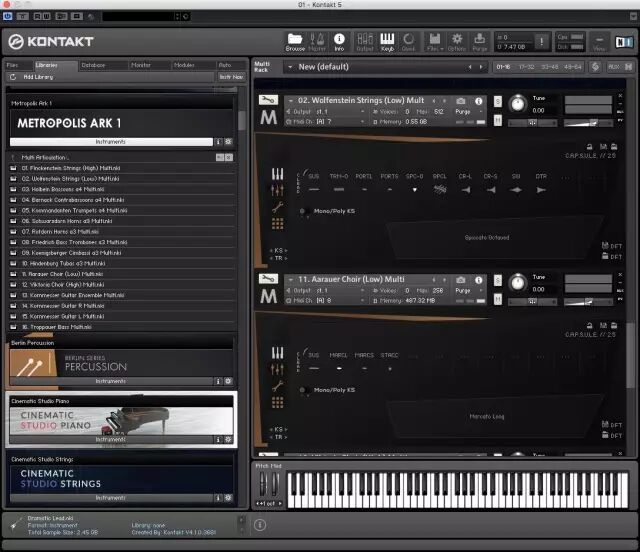Click the panic exclamation mark button
The height and width of the screenshot is (552, 640).
pyautogui.click(x=542, y=42)
